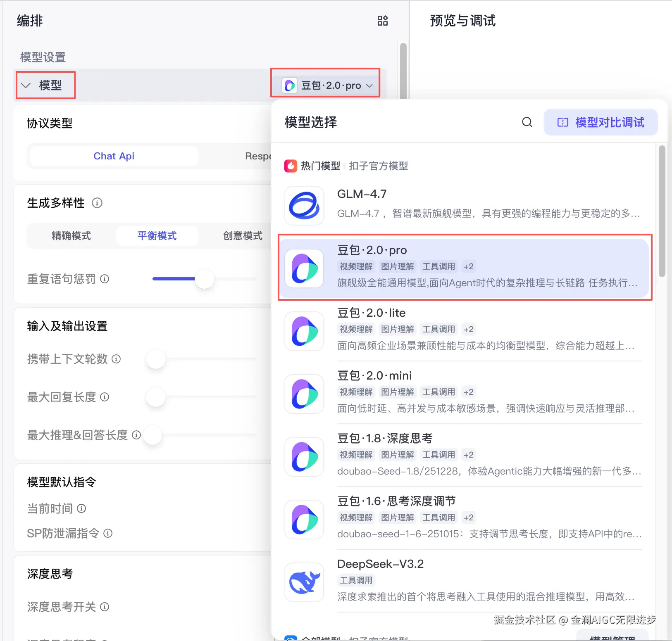The image size is (672, 641).
Task: Choose the 平衡模式 option
Action: coord(157,236)
